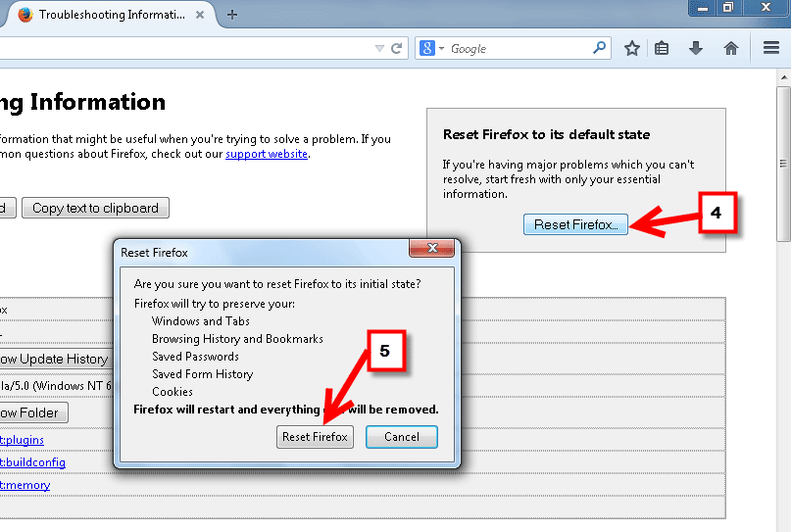This screenshot has height=532, width=791.
Task: Click Copy text to clipboard button
Action: [95, 208]
